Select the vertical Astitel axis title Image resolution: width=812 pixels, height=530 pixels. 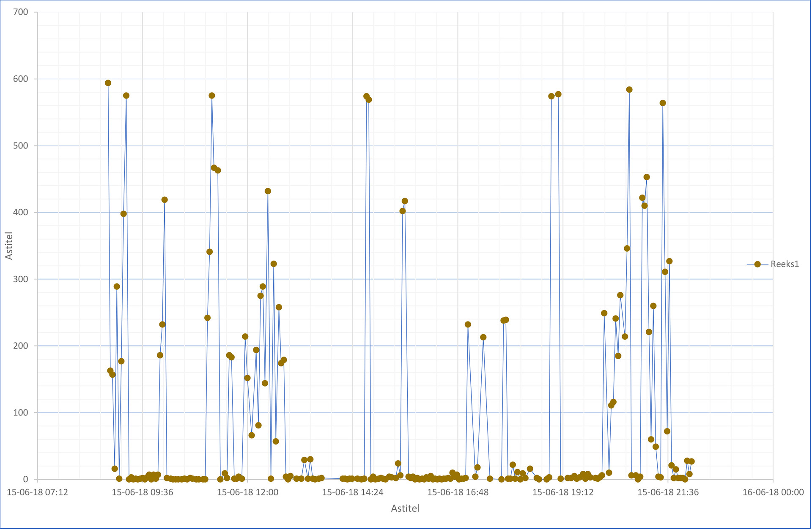(x=9, y=246)
